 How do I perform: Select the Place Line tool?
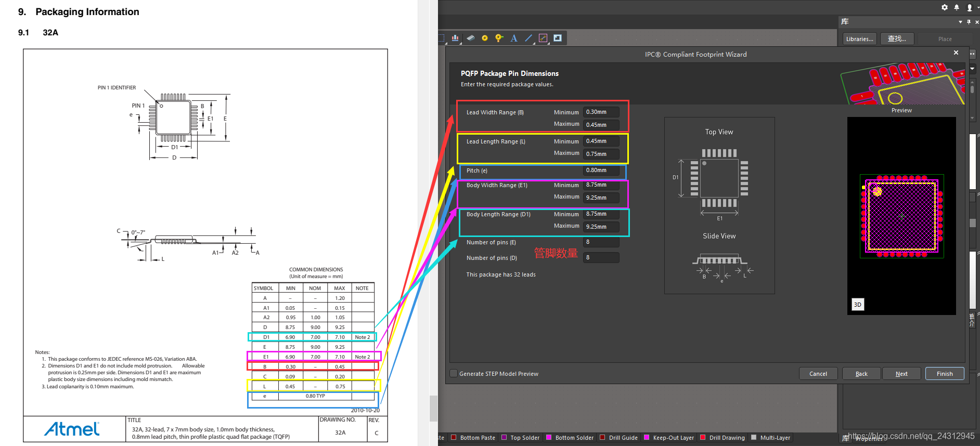pos(528,38)
